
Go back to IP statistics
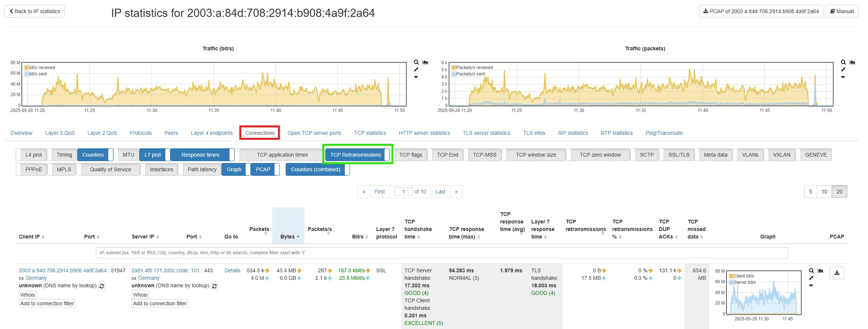pyautogui.click(x=35, y=11)
